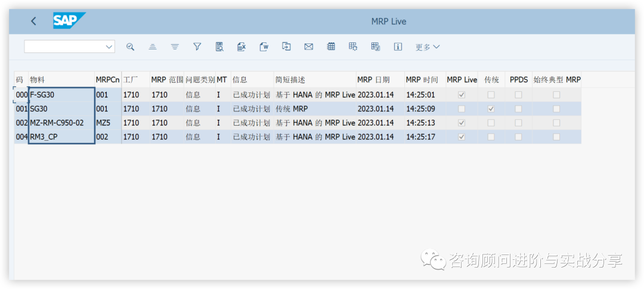Click time cell 14:25:13

[x=425, y=123]
